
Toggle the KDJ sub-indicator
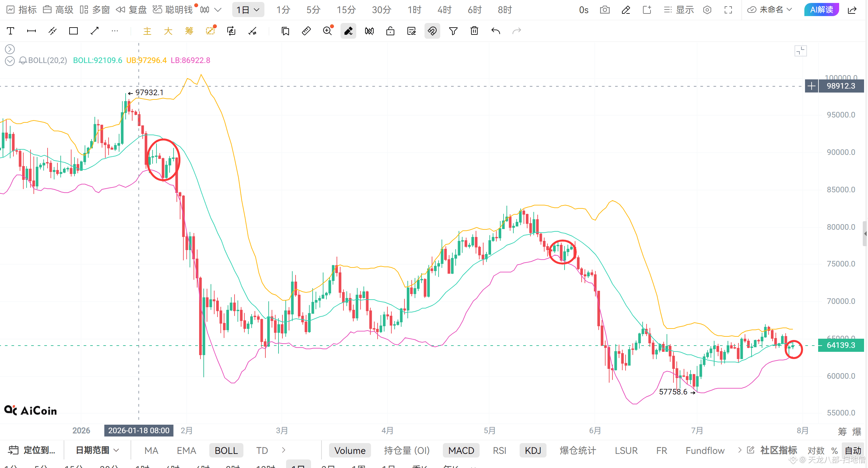[533, 451]
